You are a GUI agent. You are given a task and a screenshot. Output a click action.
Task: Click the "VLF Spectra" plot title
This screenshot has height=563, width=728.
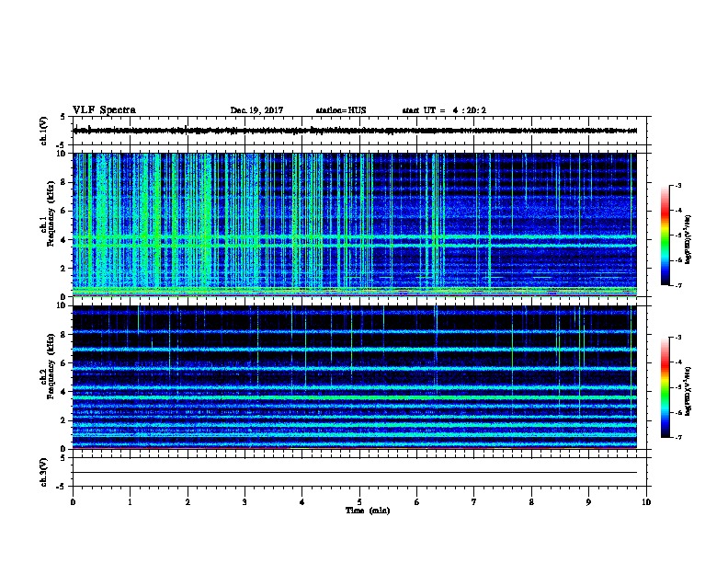point(104,110)
